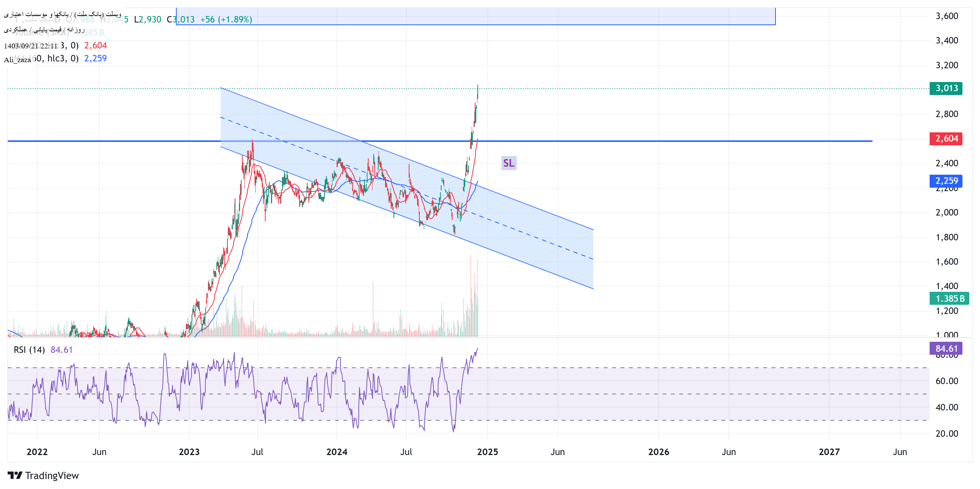Click the 2025 time axis label

[x=487, y=452]
